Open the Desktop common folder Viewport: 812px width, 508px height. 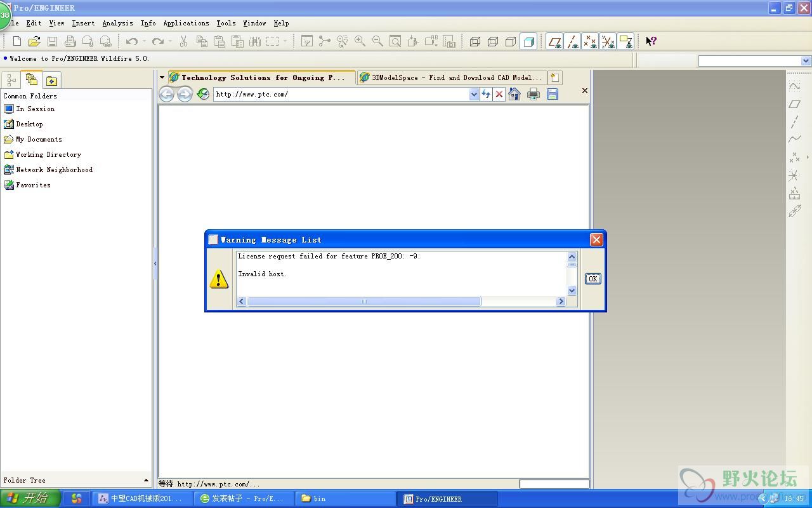pyautogui.click(x=23, y=124)
